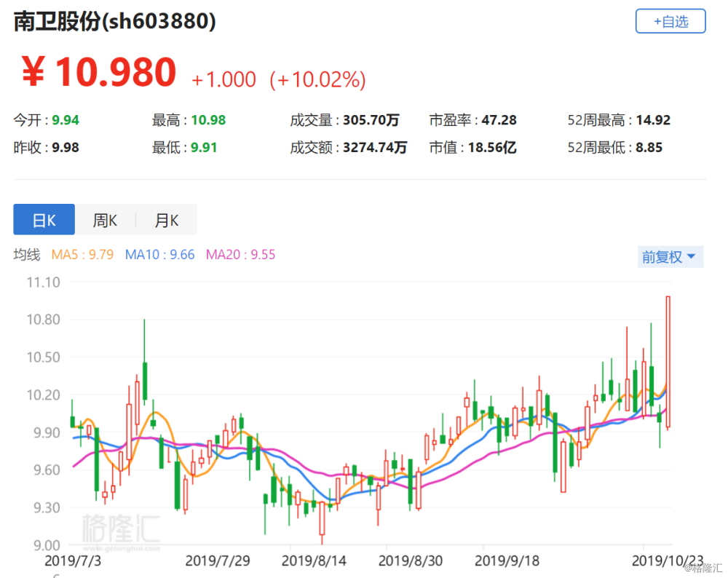Click the 成交额 value 3274.74万

point(375,148)
